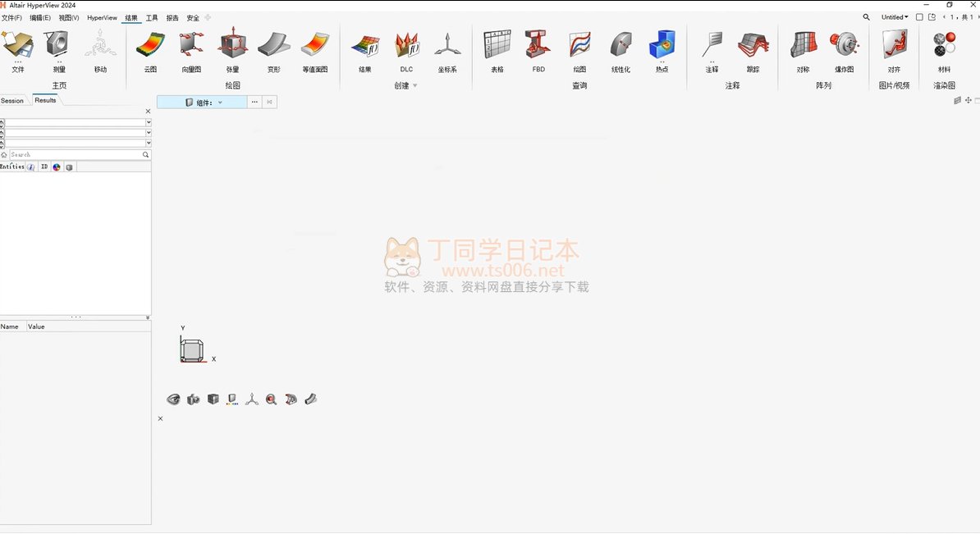Open the 爆炸图 exploded view tool

pyautogui.click(x=845, y=51)
